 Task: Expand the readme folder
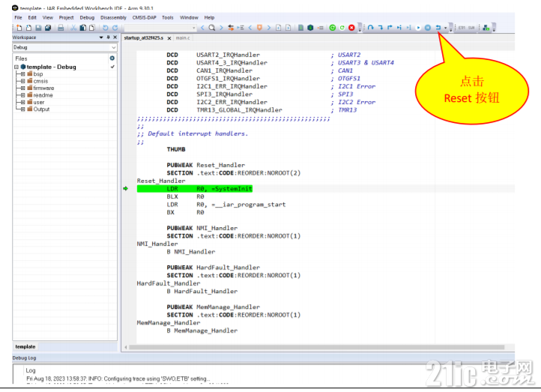[x=22, y=95]
